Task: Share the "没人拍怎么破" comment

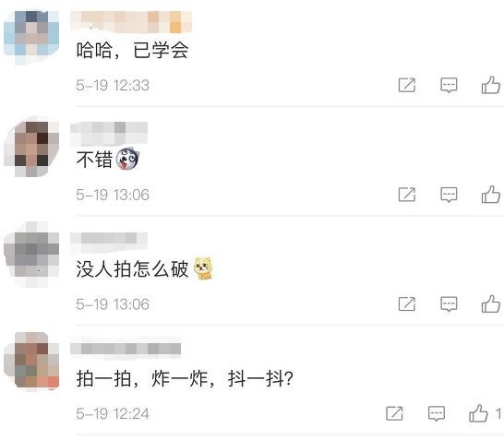Action: coord(407,304)
